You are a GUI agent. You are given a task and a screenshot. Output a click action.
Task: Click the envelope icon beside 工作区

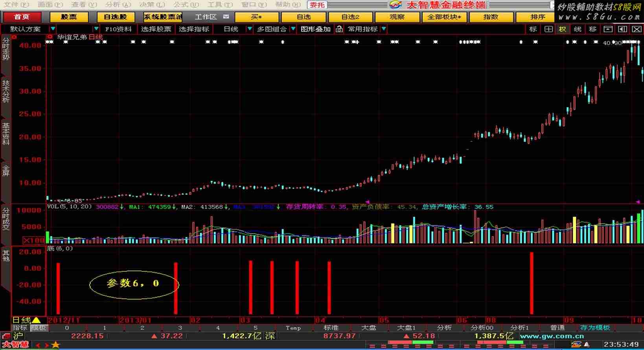tap(226, 17)
